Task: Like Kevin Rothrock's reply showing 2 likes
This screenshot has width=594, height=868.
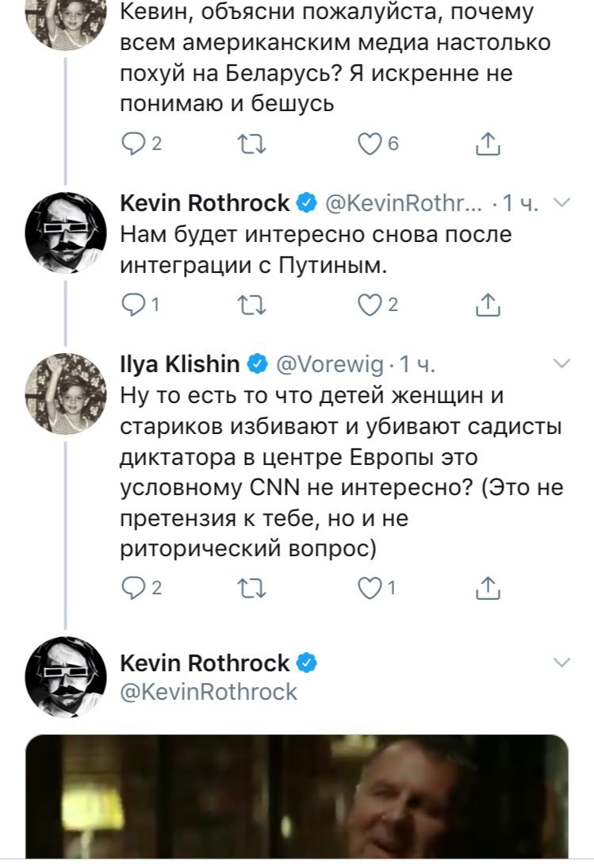Action: coord(370,305)
